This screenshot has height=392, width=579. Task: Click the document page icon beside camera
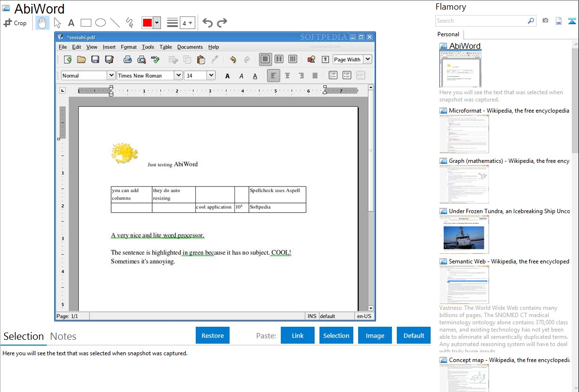[x=559, y=21]
